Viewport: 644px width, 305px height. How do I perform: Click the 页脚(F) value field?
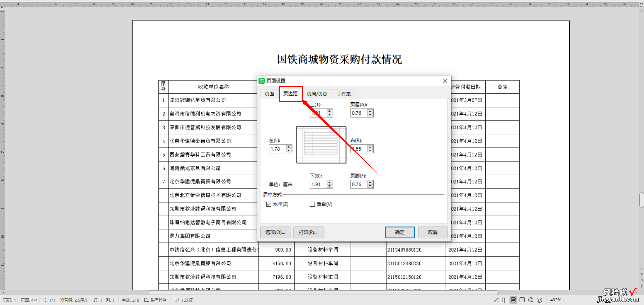pos(359,184)
